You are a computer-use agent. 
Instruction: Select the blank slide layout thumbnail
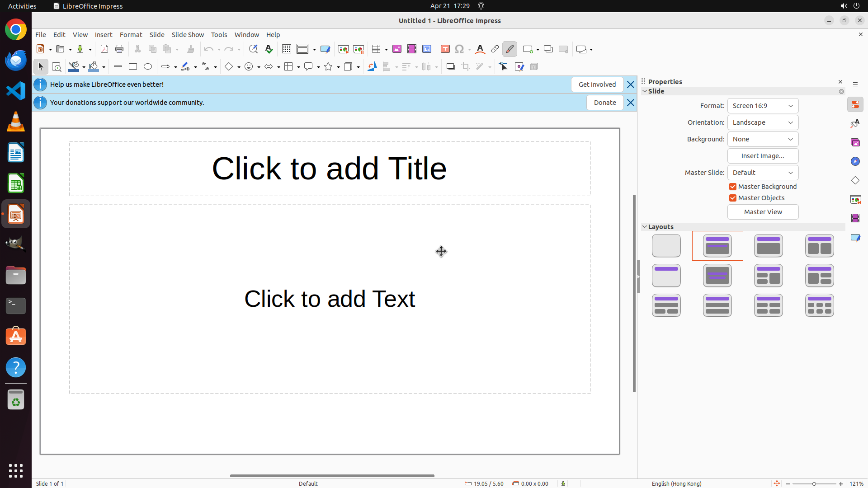click(x=666, y=246)
